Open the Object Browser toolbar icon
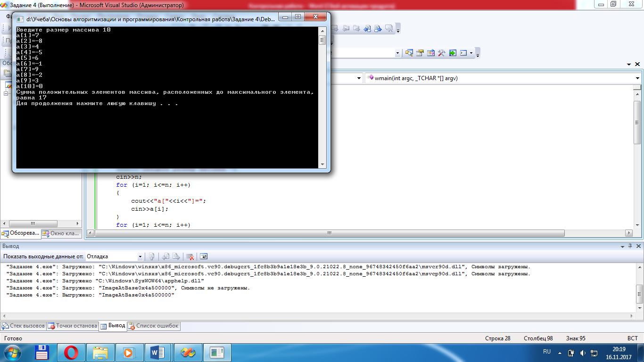This screenshot has height=362, width=644. 430,53
